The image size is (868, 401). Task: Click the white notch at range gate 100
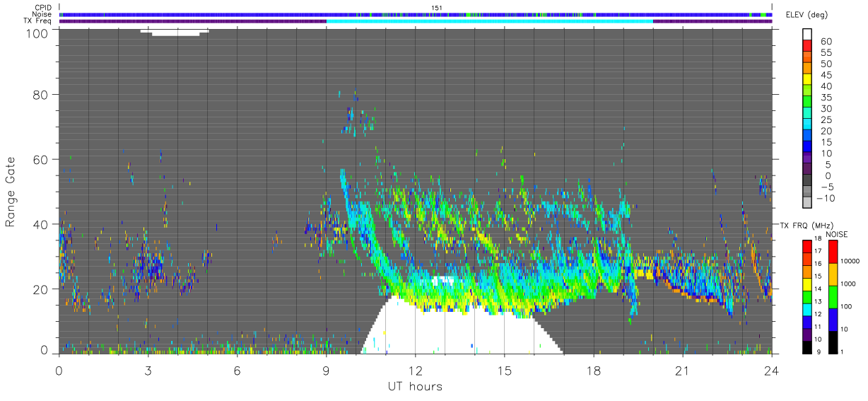coord(175,32)
